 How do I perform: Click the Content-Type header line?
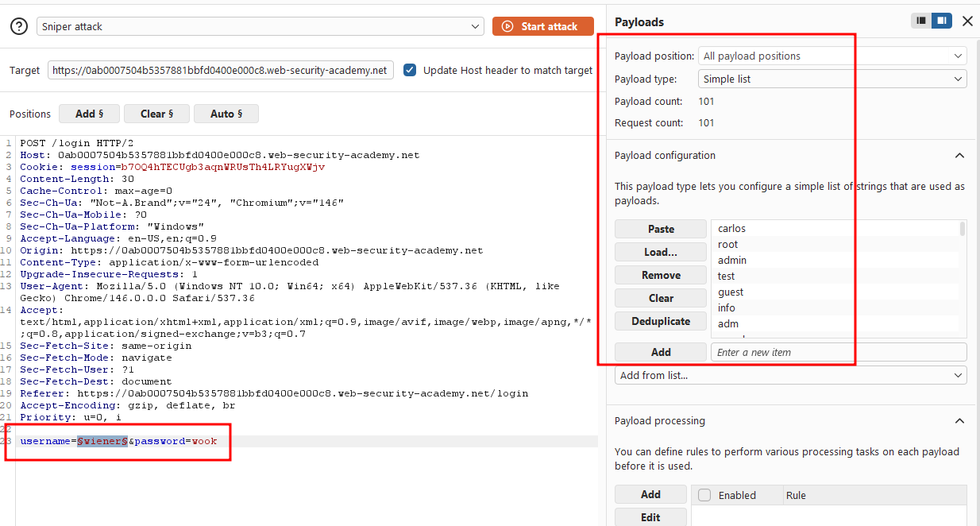point(169,262)
